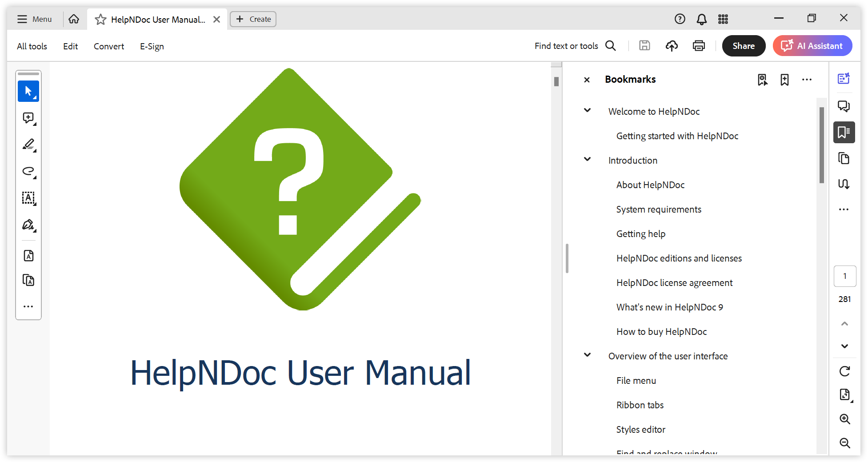Open more right-rail options
This screenshot has height=463, width=868.
tap(844, 209)
